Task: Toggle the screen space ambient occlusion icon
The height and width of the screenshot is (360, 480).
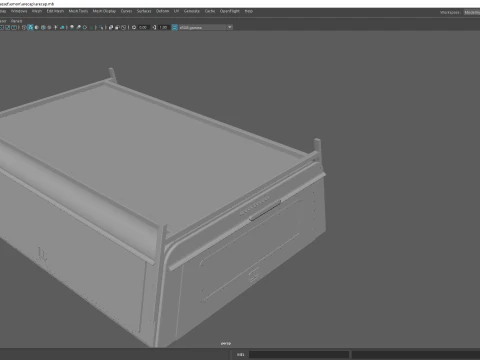Action: tap(72, 27)
